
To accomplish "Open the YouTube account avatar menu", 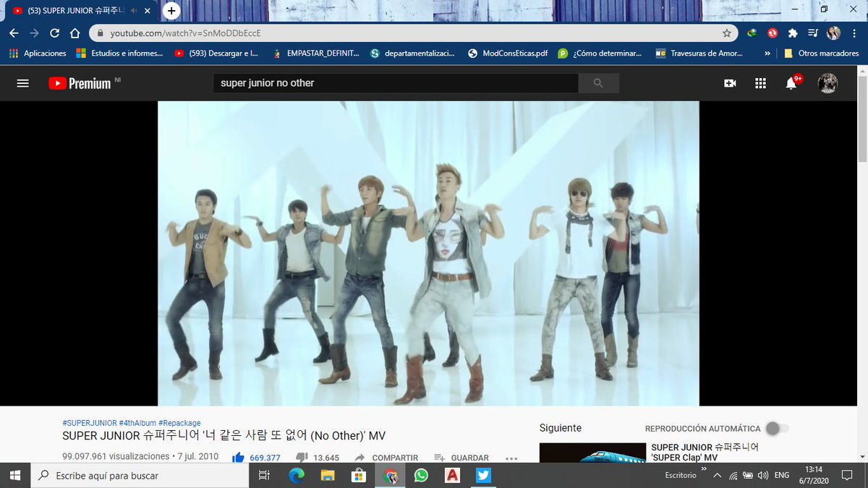I will [827, 83].
